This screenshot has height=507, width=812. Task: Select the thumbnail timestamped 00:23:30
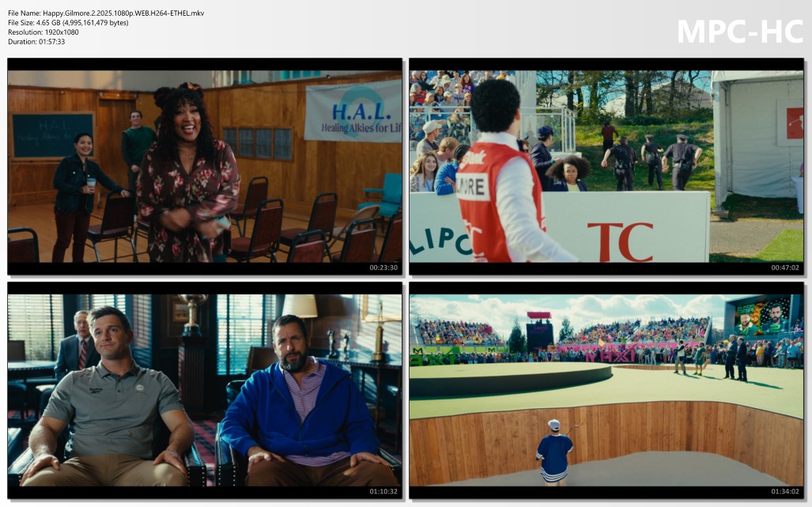[205, 166]
